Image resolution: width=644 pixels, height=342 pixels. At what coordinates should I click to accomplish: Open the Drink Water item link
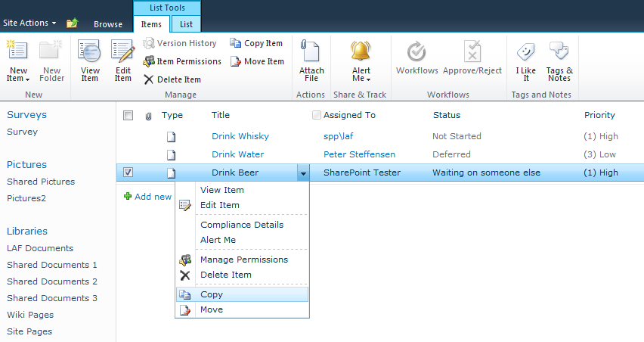click(x=238, y=154)
